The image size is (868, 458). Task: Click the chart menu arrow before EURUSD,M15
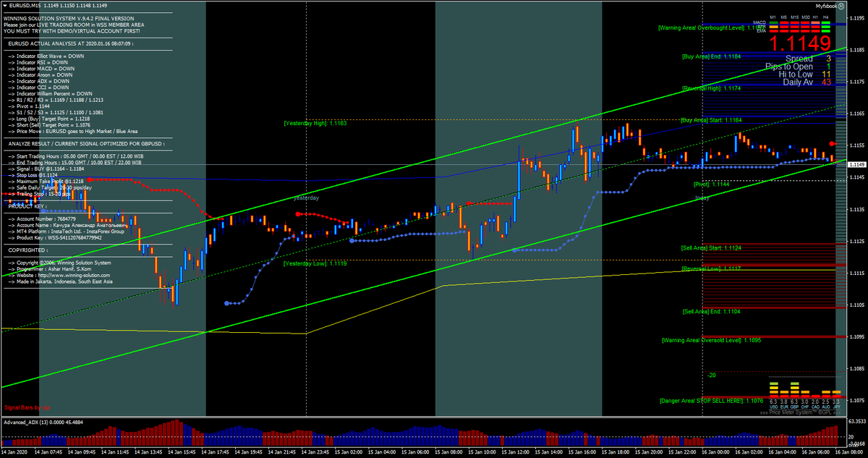pyautogui.click(x=4, y=4)
